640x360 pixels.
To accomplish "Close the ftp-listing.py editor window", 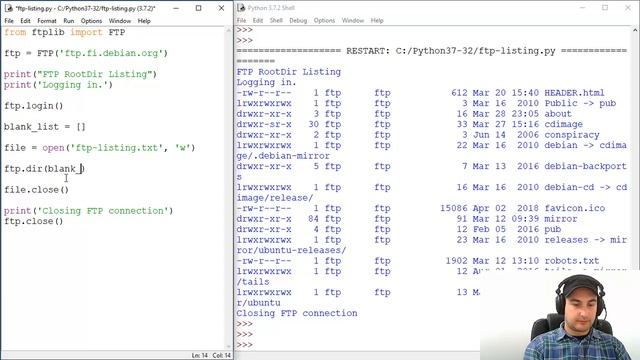I will [x=221, y=8].
